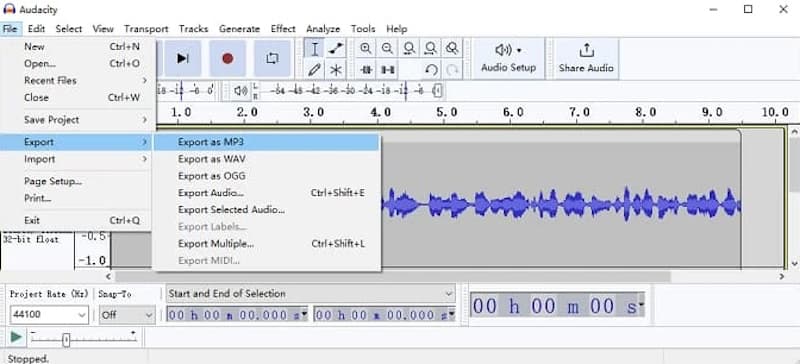This screenshot has width=800, height=364.
Task: Open format arrow on selection end time
Action: [x=451, y=314]
